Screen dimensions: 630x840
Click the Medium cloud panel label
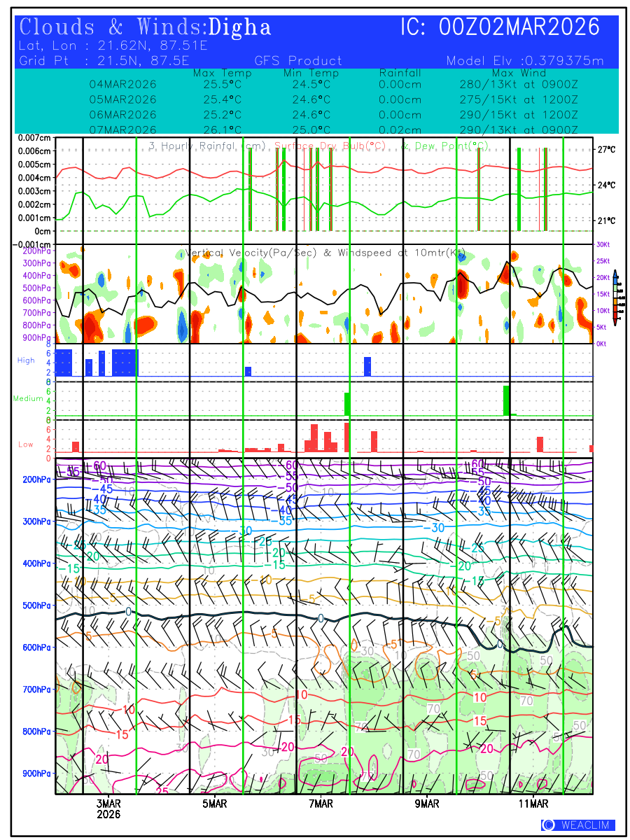pos(28,399)
